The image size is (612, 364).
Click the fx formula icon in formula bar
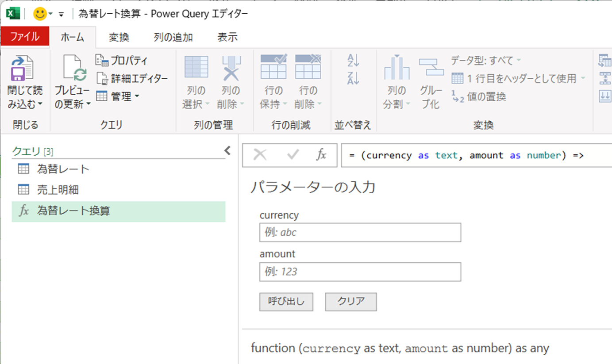click(x=321, y=155)
